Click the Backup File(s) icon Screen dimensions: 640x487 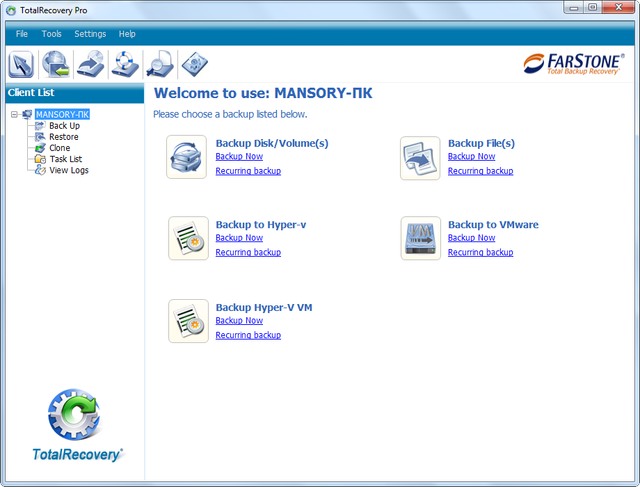(420, 157)
